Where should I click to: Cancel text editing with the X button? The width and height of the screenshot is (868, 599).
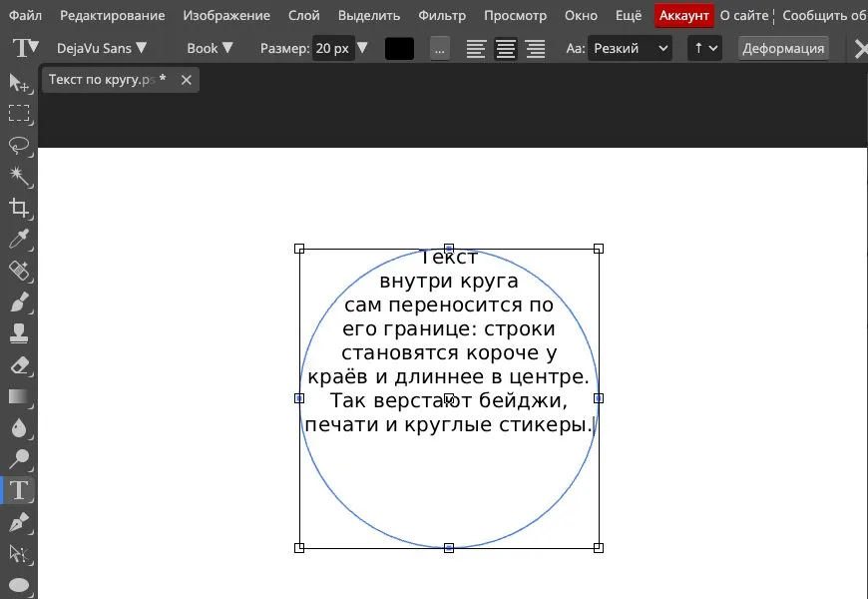click(x=860, y=49)
